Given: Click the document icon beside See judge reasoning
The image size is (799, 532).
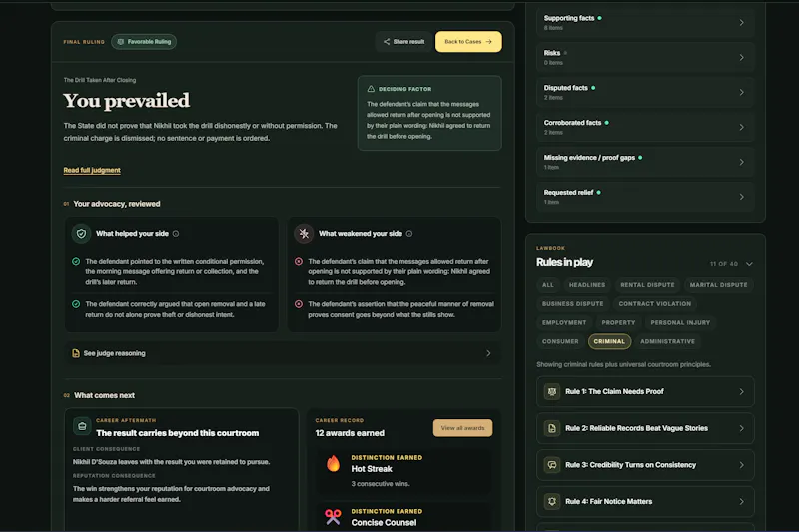Looking at the screenshot, I should 76,353.
